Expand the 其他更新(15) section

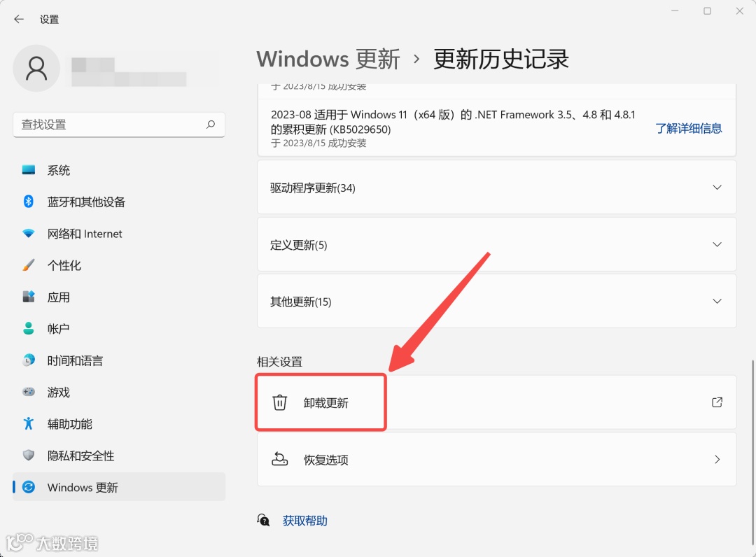pyautogui.click(x=496, y=301)
